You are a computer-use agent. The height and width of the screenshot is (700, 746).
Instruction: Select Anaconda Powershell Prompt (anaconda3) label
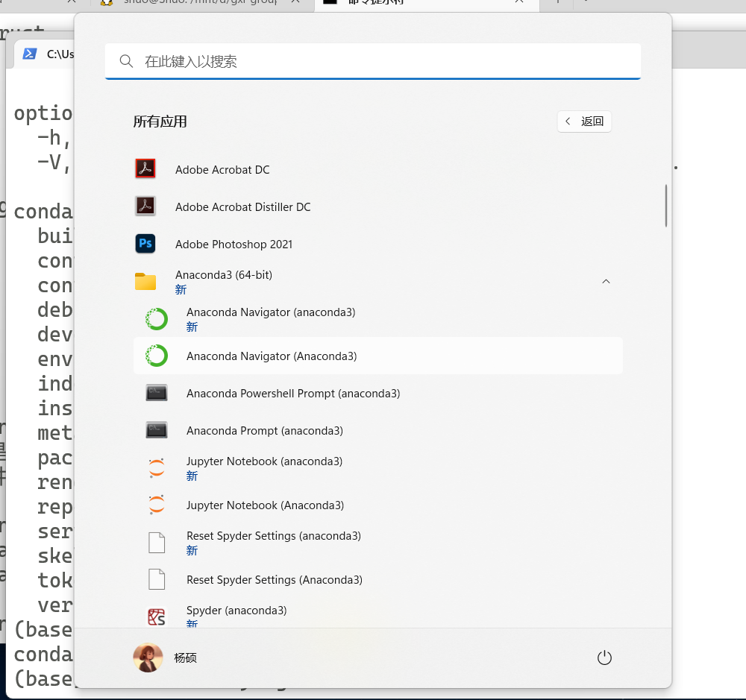tap(293, 394)
